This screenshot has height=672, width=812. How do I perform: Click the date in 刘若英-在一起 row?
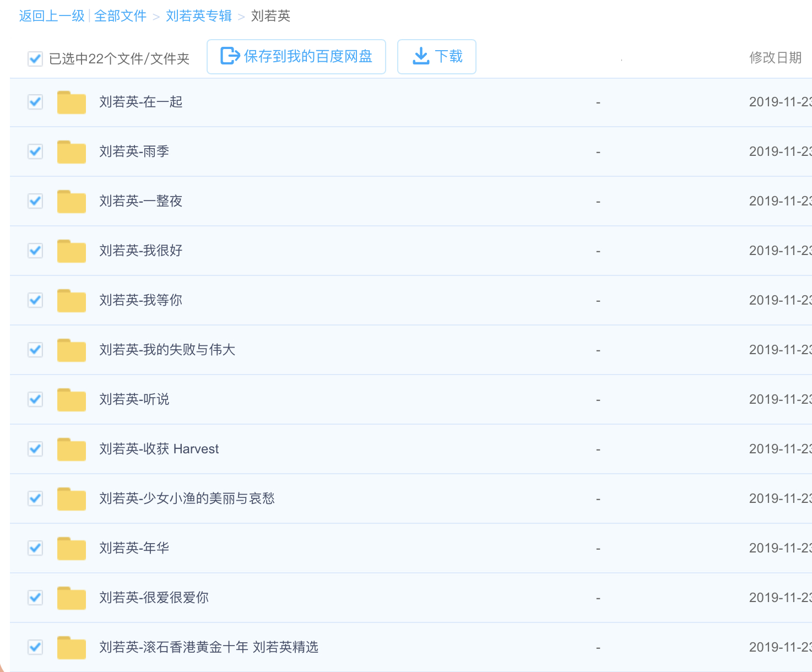pyautogui.click(x=780, y=102)
